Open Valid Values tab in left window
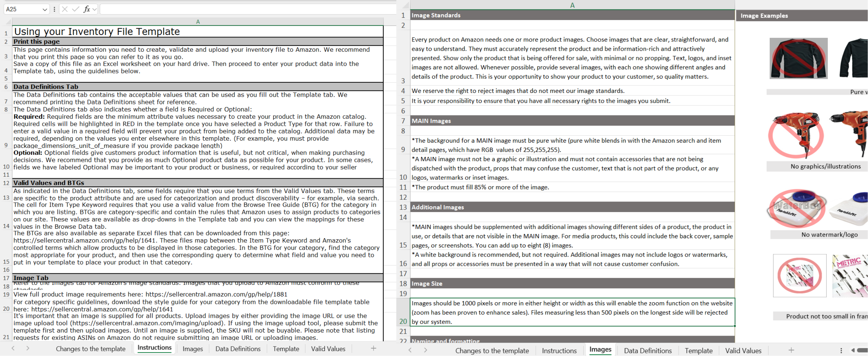 pos(328,349)
